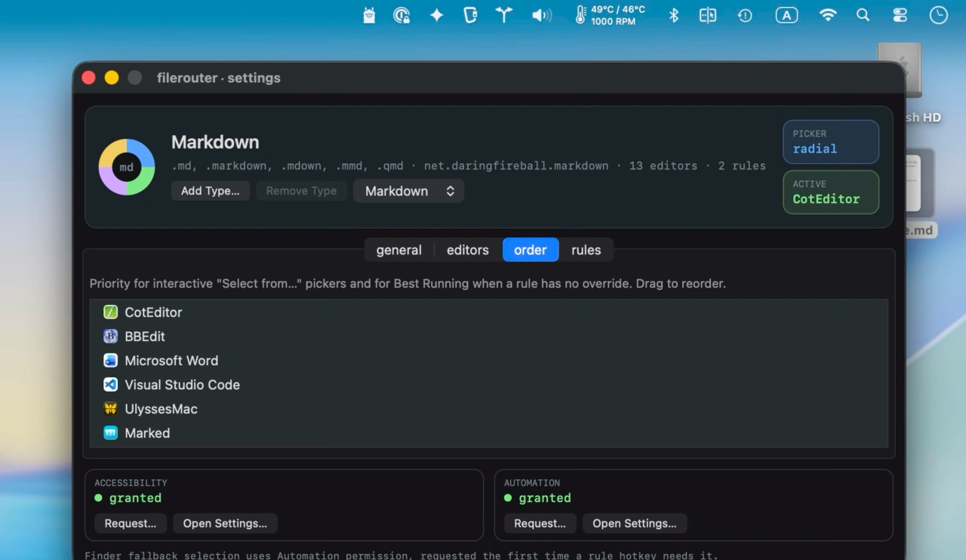
Task: Switch to the general tab
Action: [398, 250]
